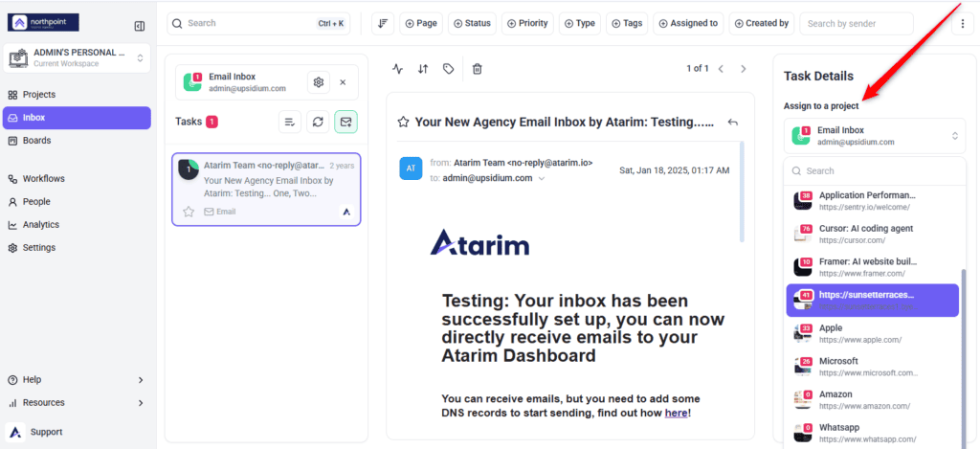Open the Analytics page
Viewport: 980px width, 449px height.
click(x=77, y=224)
